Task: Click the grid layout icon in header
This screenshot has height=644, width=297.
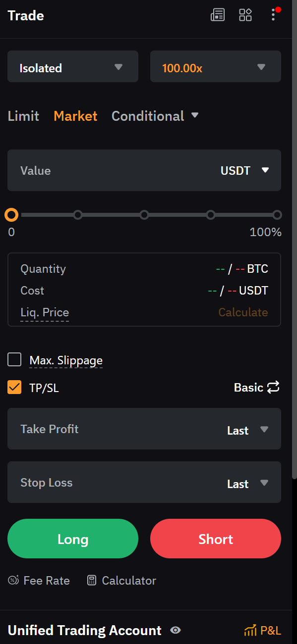Action: coord(245,15)
